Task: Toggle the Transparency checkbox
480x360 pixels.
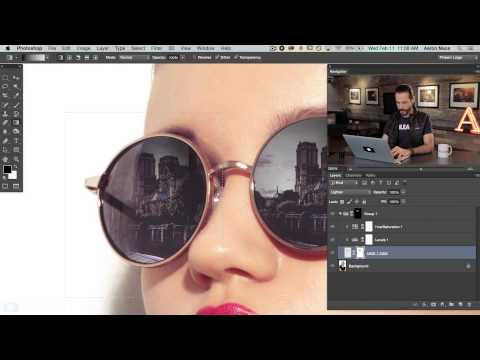Action: click(236, 58)
